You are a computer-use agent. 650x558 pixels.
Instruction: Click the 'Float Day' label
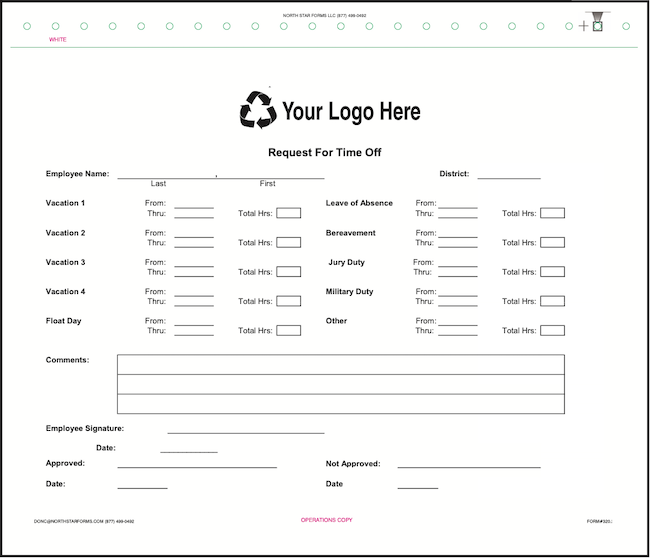[63, 321]
